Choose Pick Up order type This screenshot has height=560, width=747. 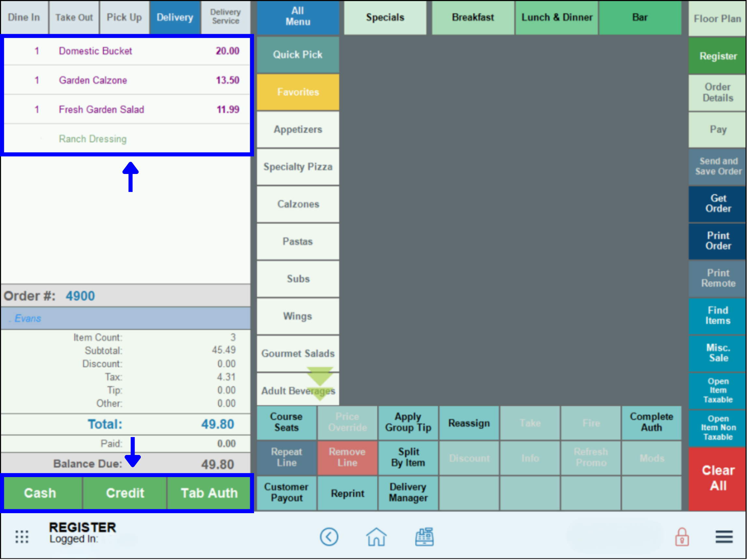(x=124, y=17)
